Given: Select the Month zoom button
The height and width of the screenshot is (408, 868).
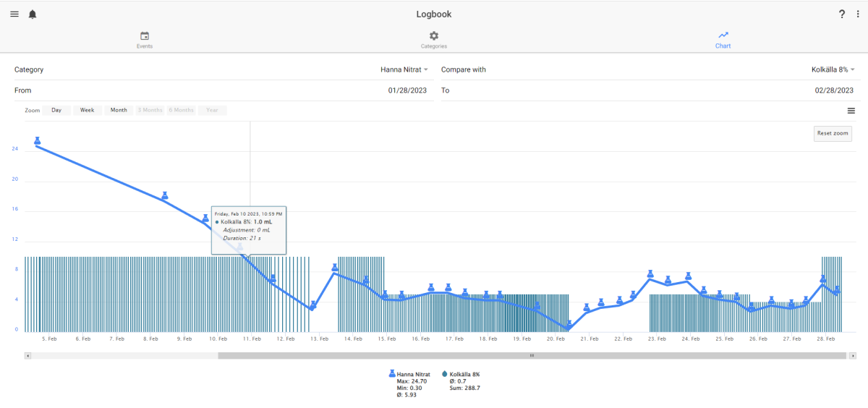Looking at the screenshot, I should click(x=119, y=111).
